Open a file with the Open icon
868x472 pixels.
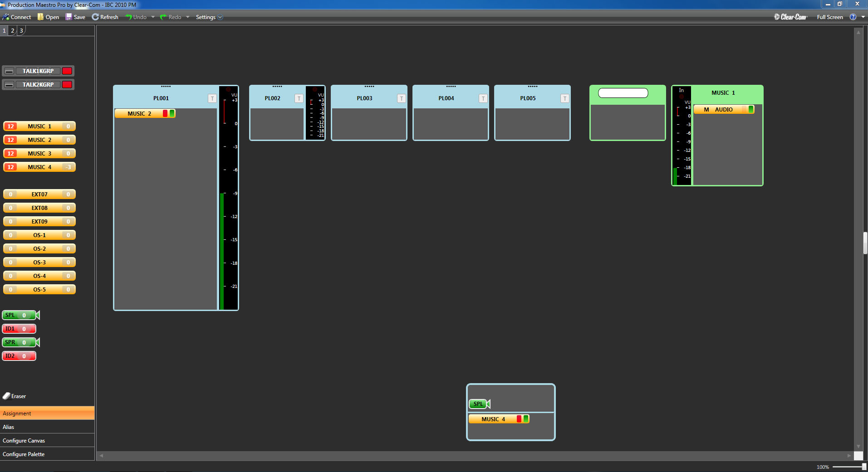[41, 17]
